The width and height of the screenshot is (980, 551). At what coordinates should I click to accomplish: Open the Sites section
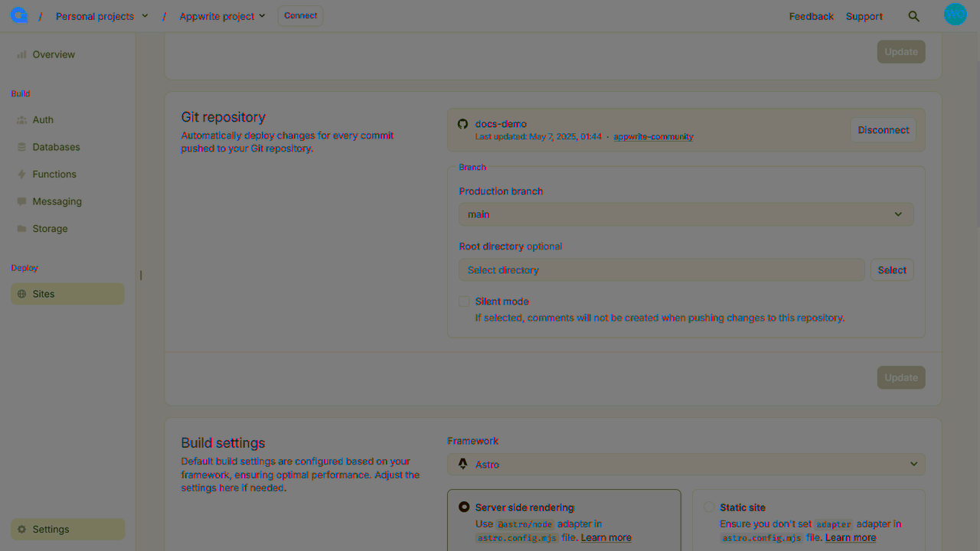tap(44, 294)
